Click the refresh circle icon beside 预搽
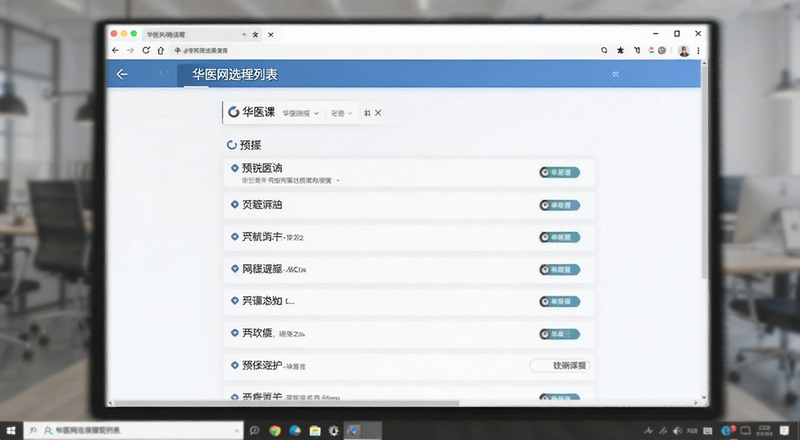The image size is (800, 440). tap(232, 145)
